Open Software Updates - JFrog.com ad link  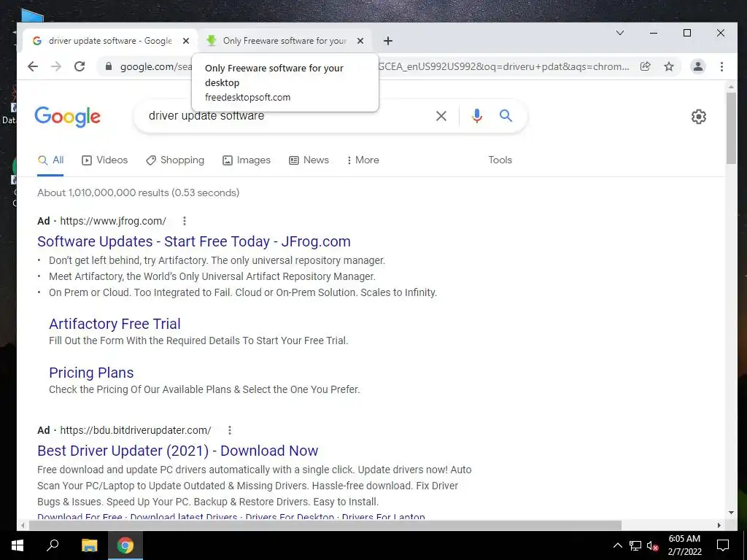194,241
